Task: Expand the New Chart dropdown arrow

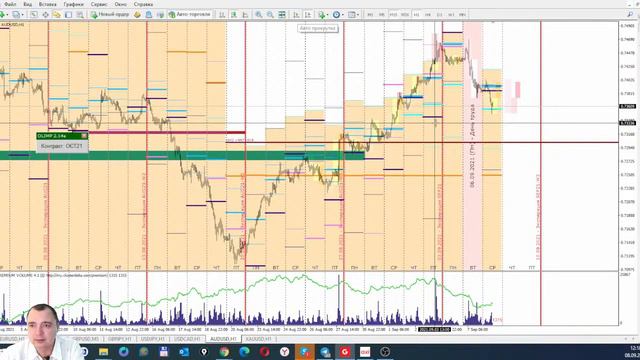Action: click(7, 15)
